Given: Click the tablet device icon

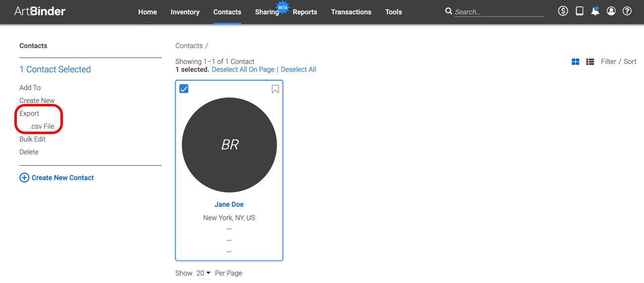Looking at the screenshot, I should (579, 11).
